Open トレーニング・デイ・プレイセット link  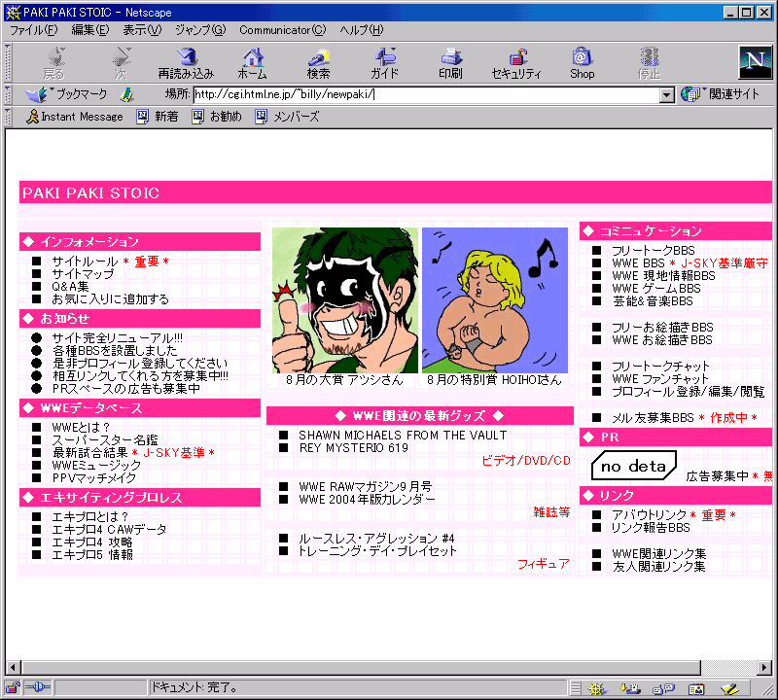(x=377, y=551)
